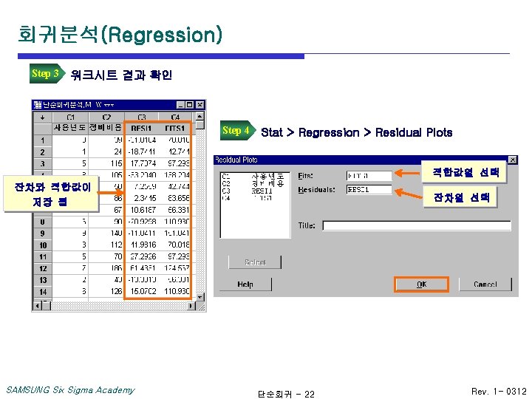
Task: Select worksheet row header 11
Action: [x=42, y=256]
